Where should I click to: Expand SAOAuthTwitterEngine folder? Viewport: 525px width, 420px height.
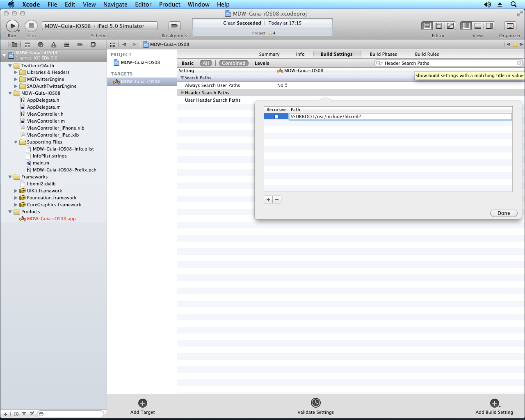[16, 87]
